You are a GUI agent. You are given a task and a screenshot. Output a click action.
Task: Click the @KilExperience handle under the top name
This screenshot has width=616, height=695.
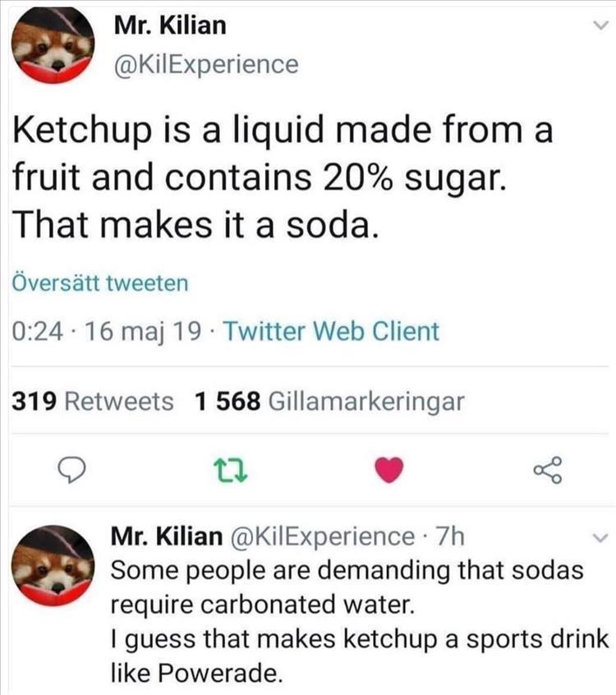click(205, 63)
